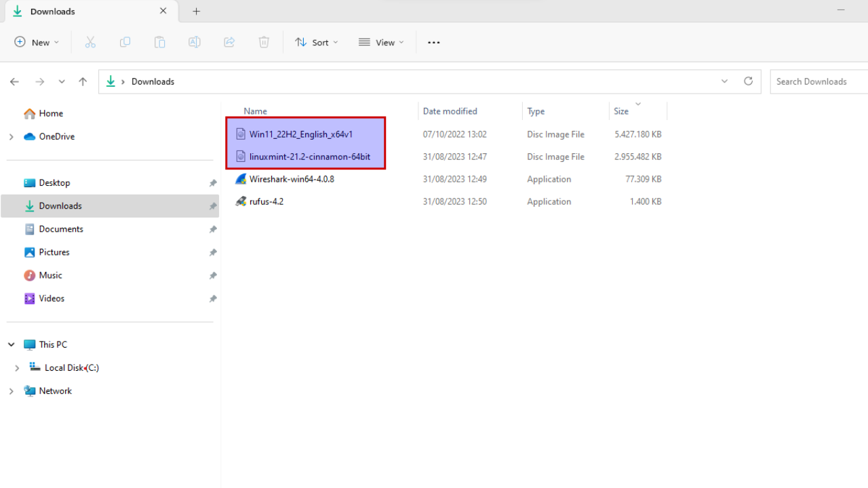Click the Win11_22H2 disc image file icon
This screenshot has width=868, height=488.
(x=240, y=134)
